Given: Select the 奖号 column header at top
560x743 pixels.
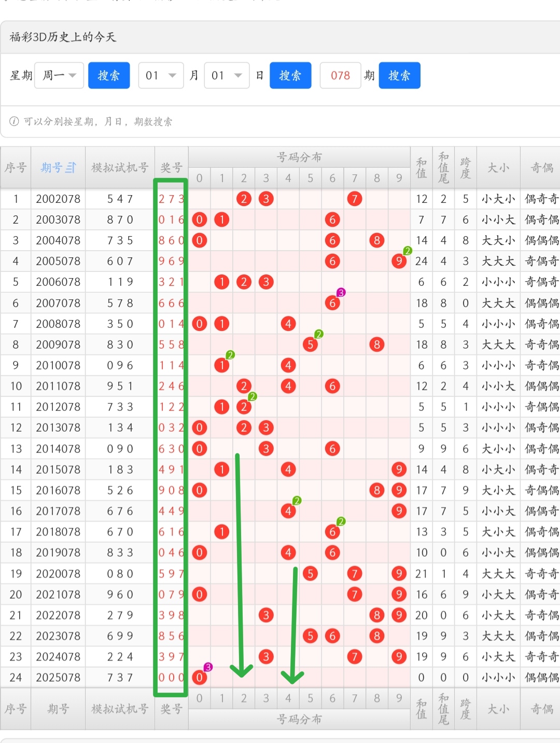Looking at the screenshot, I should (x=171, y=168).
